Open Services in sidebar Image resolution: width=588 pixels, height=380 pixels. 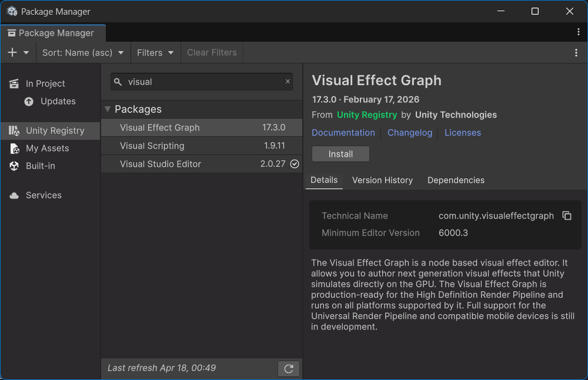pyautogui.click(x=51, y=195)
